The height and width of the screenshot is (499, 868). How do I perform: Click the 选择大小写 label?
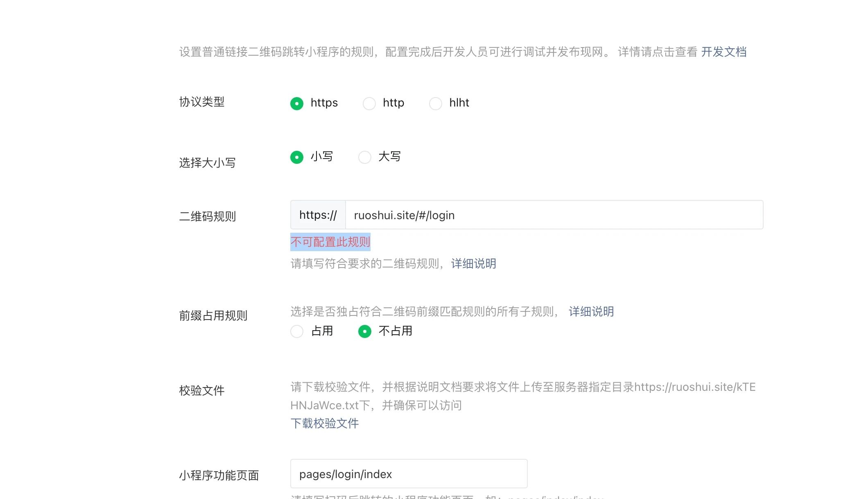coord(207,163)
